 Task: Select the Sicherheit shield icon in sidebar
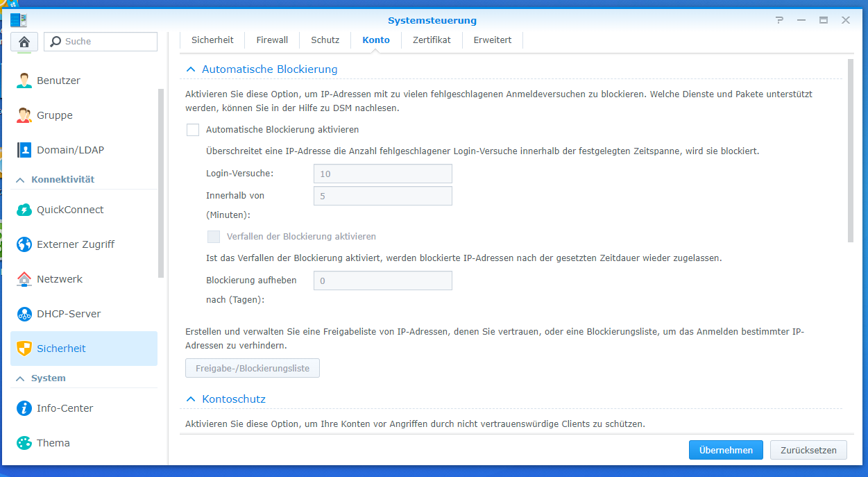[x=24, y=349]
